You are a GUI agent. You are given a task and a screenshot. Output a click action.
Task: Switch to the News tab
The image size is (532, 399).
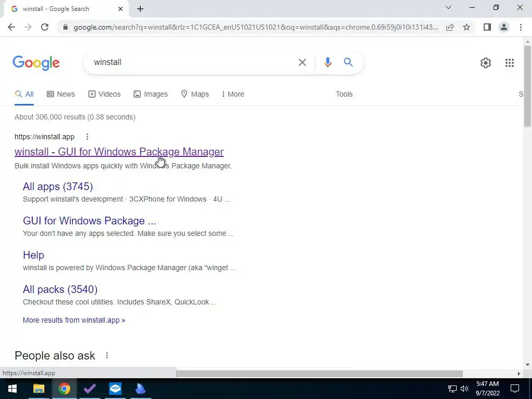[61, 95]
